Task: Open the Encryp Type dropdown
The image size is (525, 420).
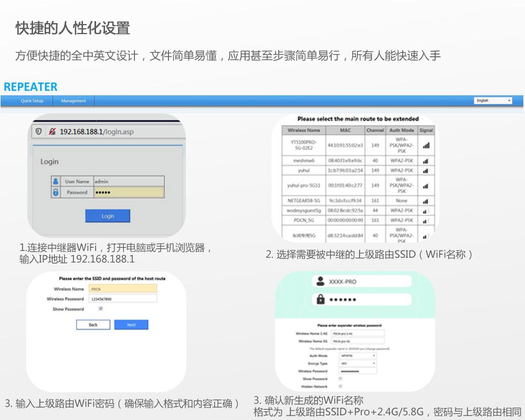Action: tap(358, 363)
